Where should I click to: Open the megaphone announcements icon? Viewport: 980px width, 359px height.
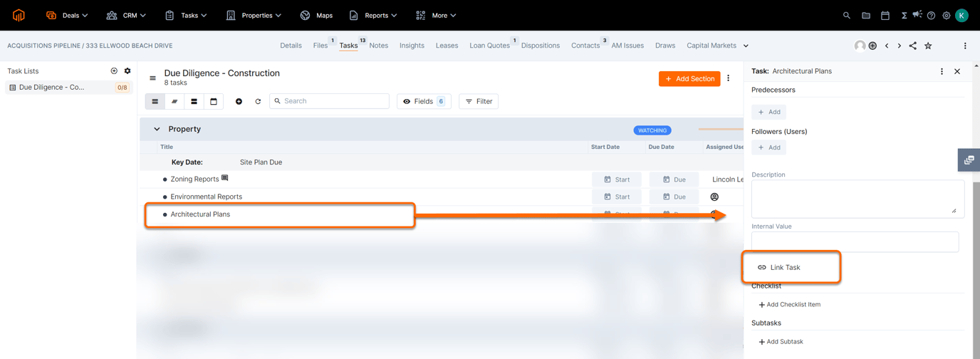(x=917, y=14)
